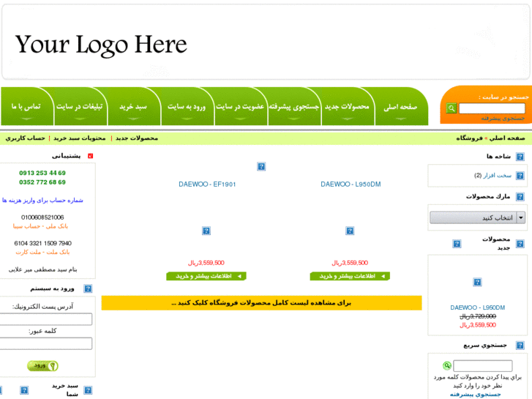Open DAEWOO - EF1901 product title link
This screenshot has height=399, width=532.
[207, 184]
